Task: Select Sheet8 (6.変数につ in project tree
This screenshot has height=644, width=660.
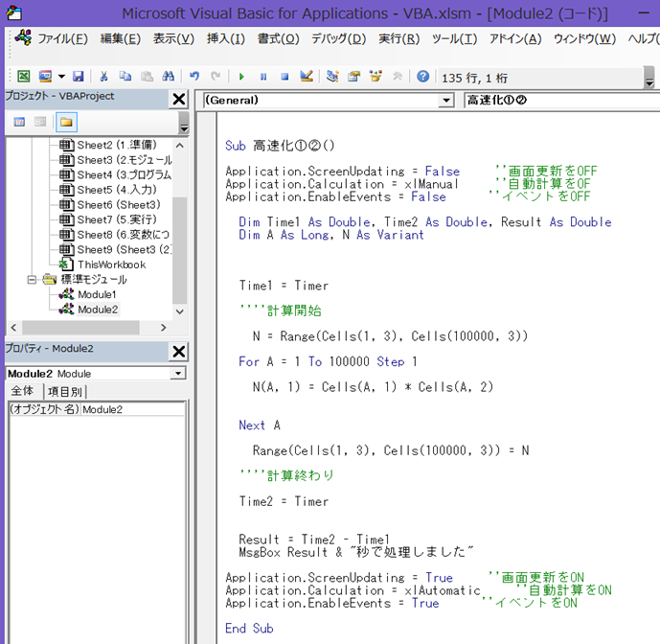Action: pos(124,235)
